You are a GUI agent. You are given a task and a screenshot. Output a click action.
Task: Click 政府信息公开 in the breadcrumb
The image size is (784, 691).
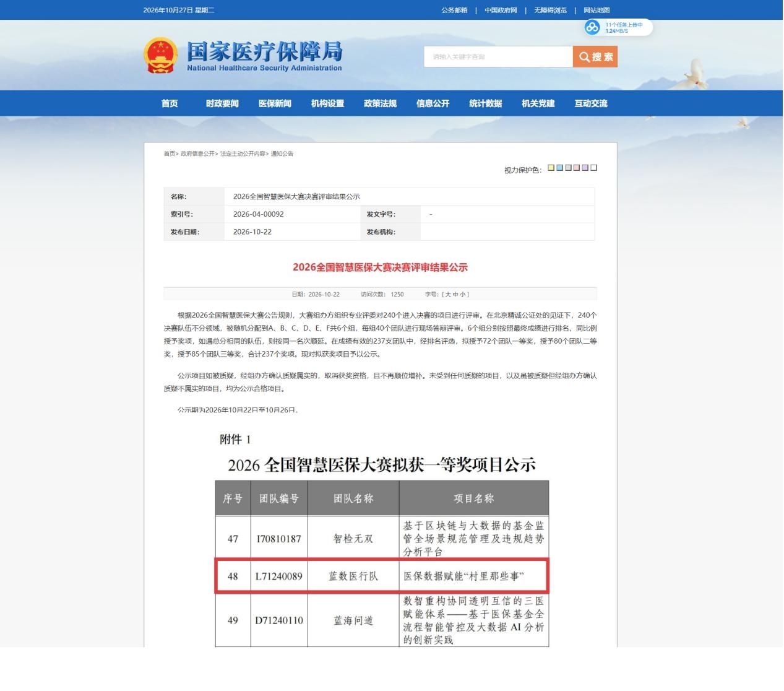click(197, 154)
